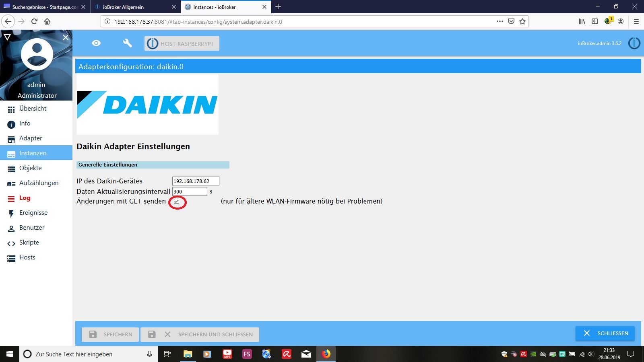Open Hosts in the sidebar
The height and width of the screenshot is (362, 644).
tap(36, 257)
